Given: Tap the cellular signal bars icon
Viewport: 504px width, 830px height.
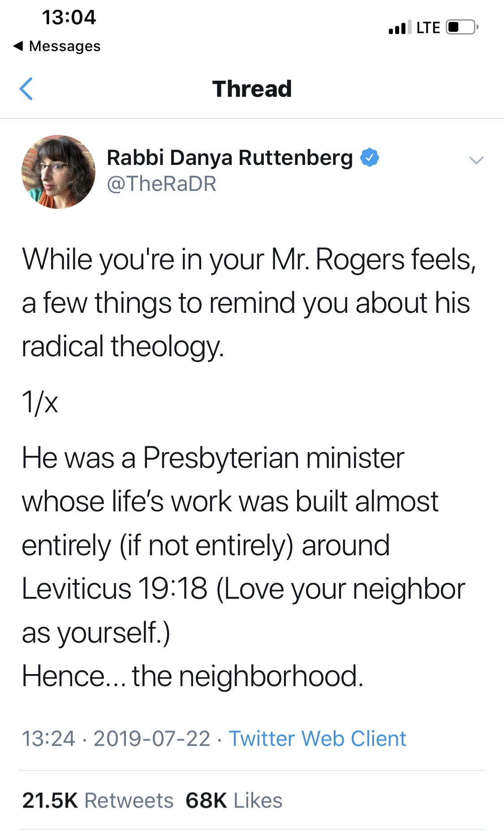Looking at the screenshot, I should coord(400,28).
